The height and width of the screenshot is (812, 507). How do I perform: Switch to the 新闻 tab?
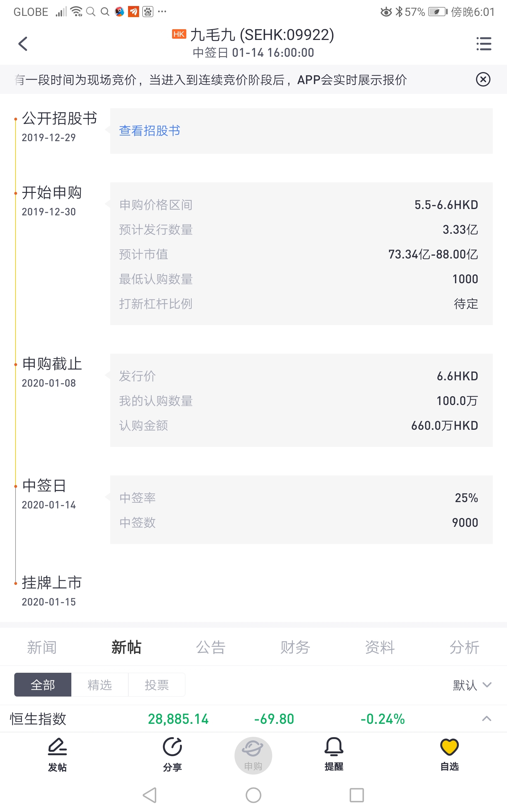point(42,647)
